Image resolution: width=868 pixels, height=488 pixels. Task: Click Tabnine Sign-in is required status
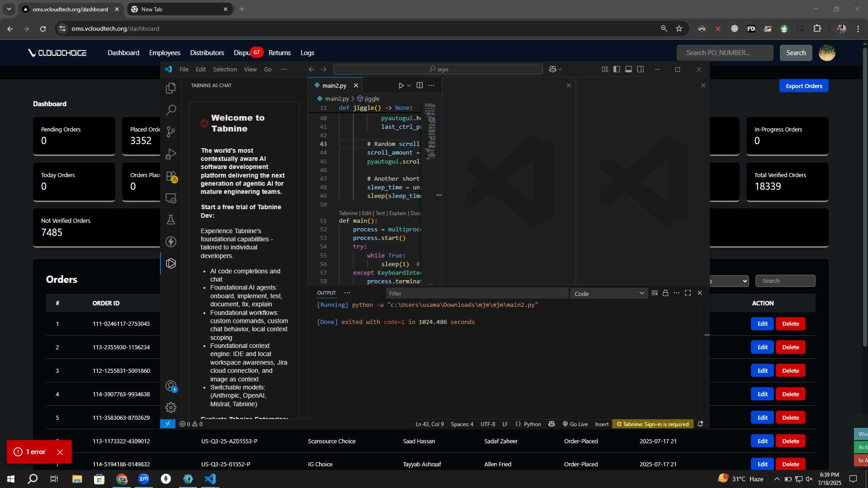652,424
